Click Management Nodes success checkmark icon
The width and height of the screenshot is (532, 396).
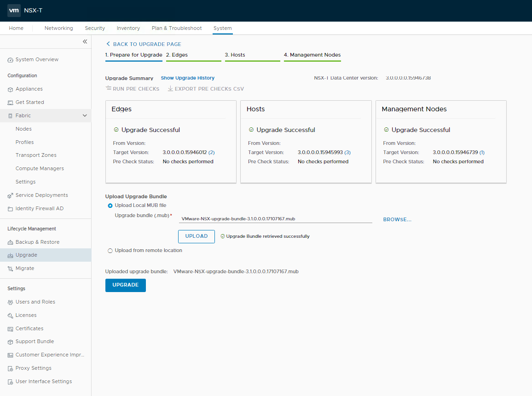386,130
